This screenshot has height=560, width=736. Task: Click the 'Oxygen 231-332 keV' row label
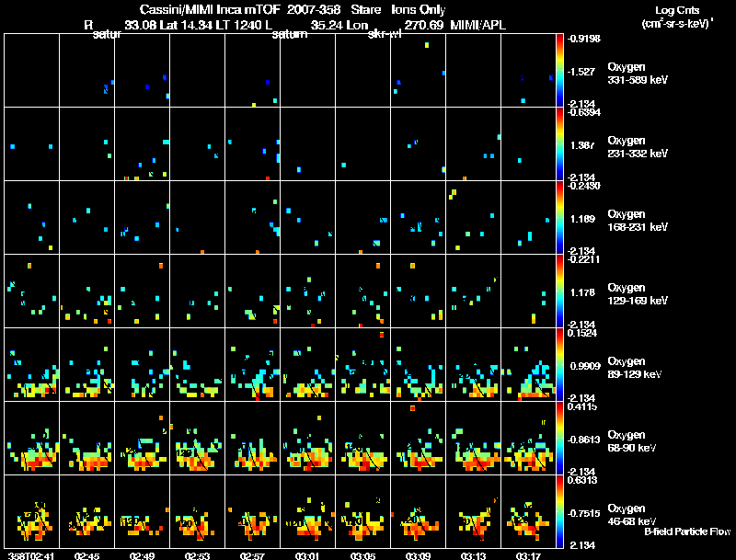[638, 147]
